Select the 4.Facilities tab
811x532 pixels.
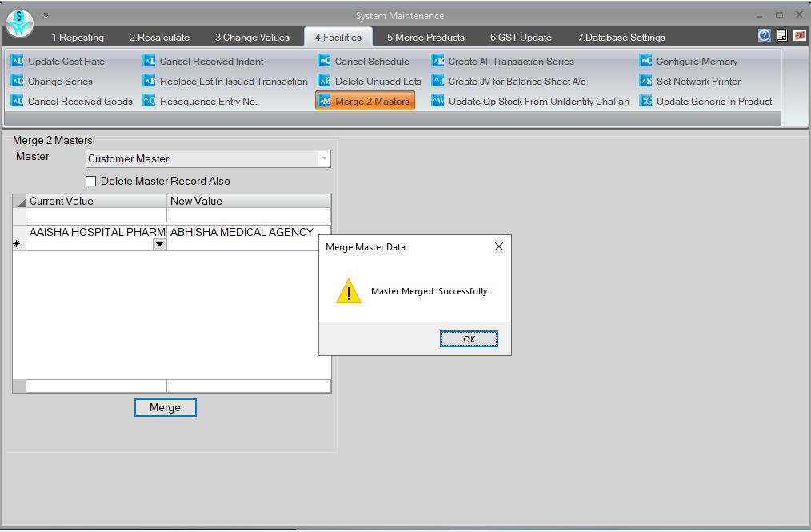[338, 38]
